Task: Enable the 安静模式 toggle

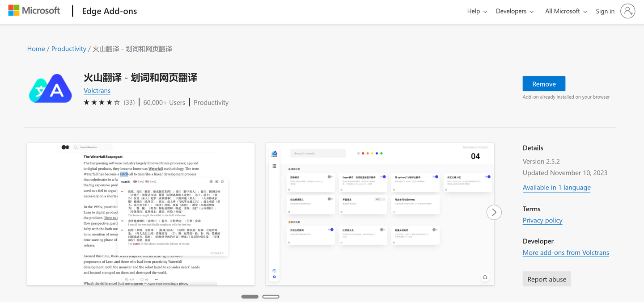Action: (330, 177)
